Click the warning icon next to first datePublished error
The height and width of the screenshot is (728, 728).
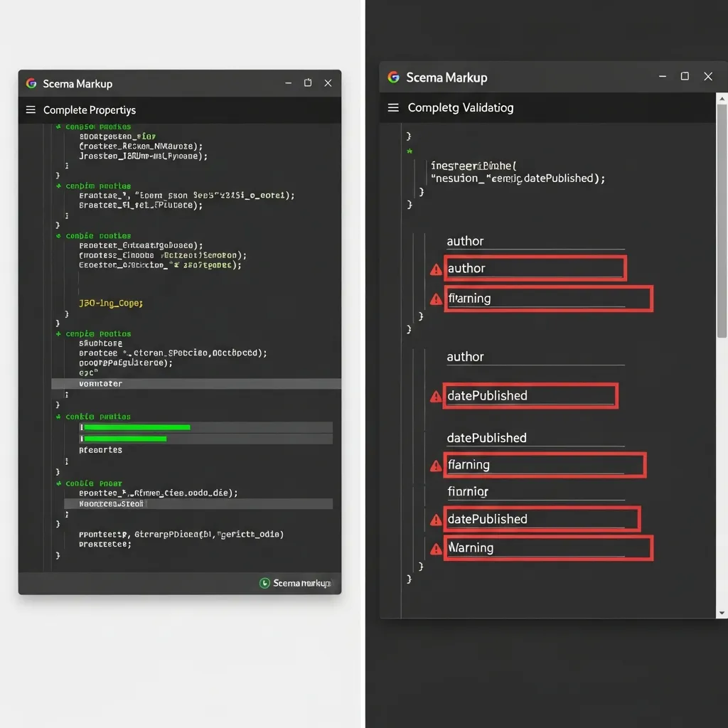(435, 396)
